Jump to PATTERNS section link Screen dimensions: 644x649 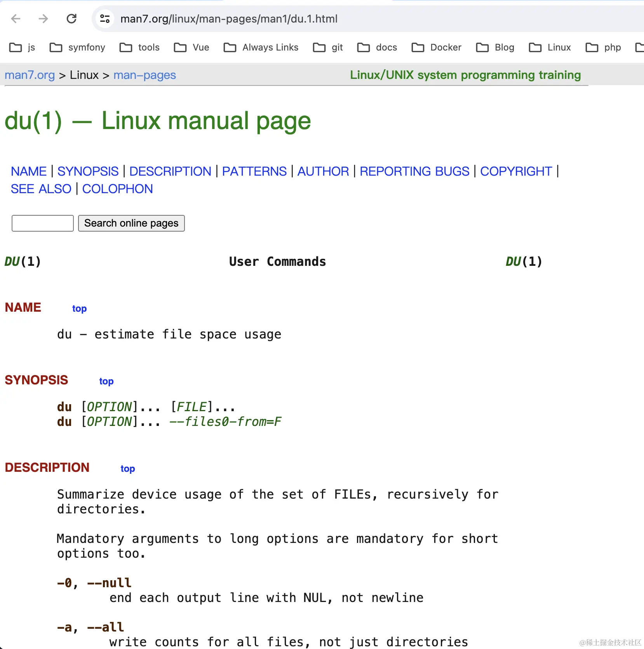(254, 171)
